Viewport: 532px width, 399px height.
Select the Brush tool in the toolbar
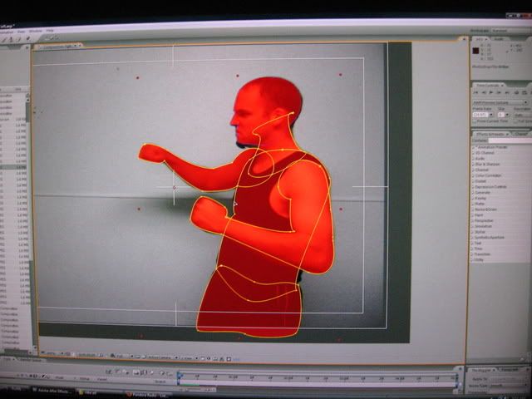coord(3,39)
